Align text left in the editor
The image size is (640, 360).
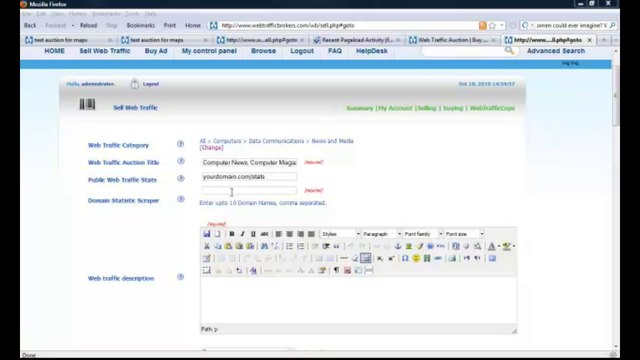pyautogui.click(x=278, y=234)
